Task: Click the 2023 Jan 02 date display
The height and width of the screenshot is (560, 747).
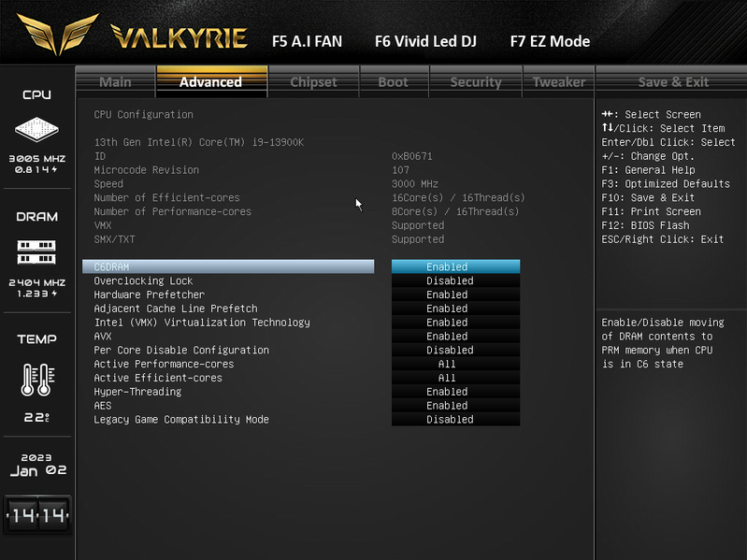Action: click(37, 466)
